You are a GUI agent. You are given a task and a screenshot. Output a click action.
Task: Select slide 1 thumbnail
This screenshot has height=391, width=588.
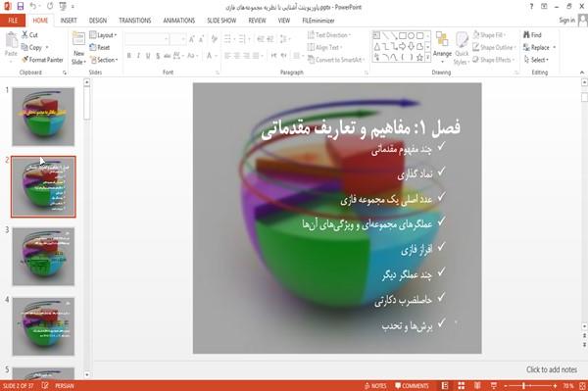(x=43, y=117)
